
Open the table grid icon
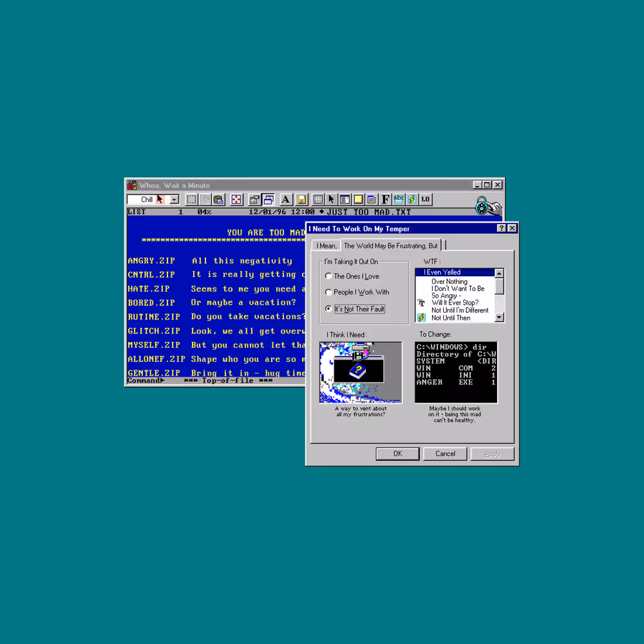pyautogui.click(x=317, y=200)
